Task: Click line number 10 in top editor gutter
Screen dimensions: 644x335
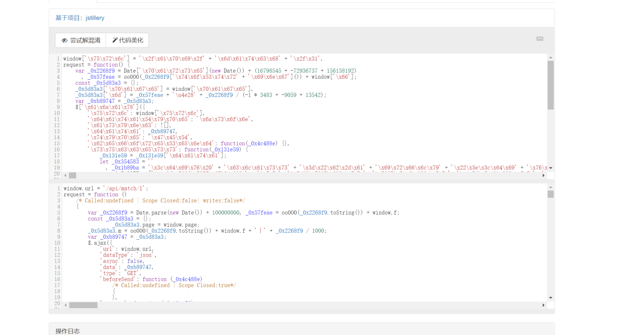Action: 57,113
